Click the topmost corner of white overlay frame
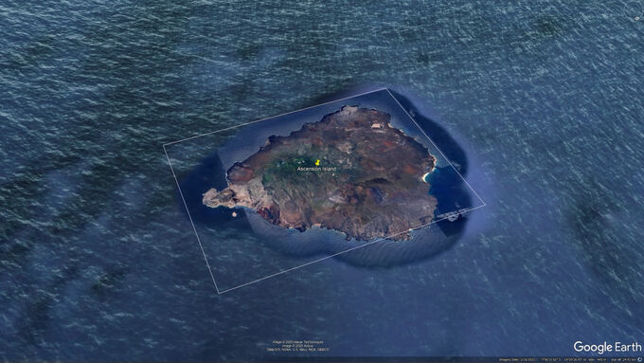The image size is (644, 363). click(386, 88)
